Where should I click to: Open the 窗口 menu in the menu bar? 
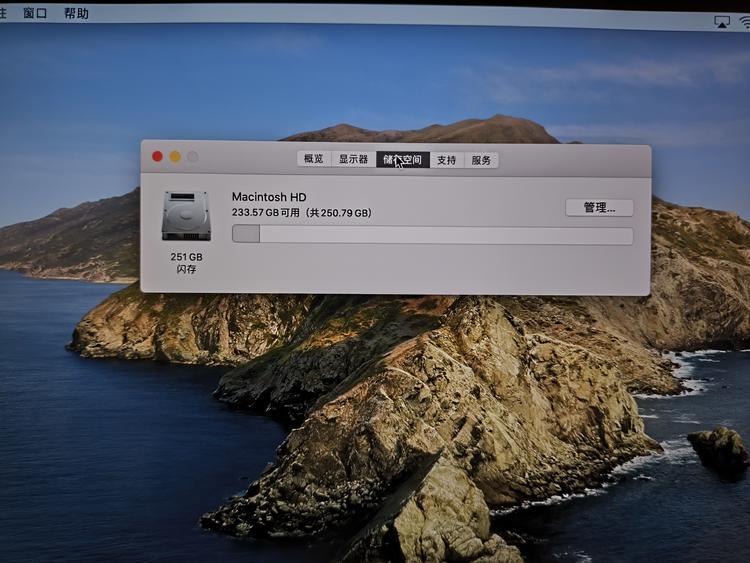coord(35,13)
